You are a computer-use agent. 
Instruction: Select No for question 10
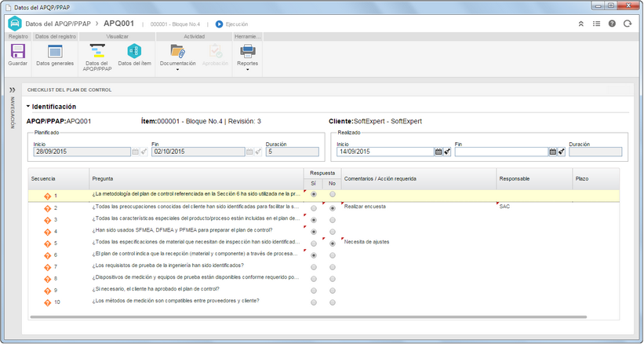point(333,302)
